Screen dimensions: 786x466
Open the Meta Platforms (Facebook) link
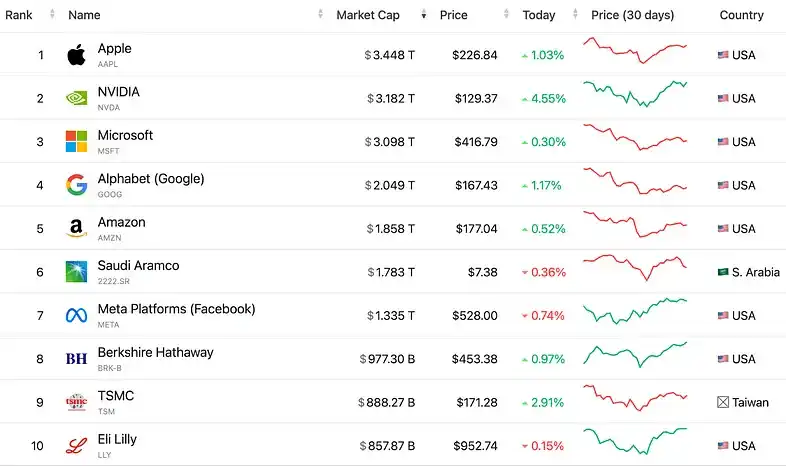176,309
